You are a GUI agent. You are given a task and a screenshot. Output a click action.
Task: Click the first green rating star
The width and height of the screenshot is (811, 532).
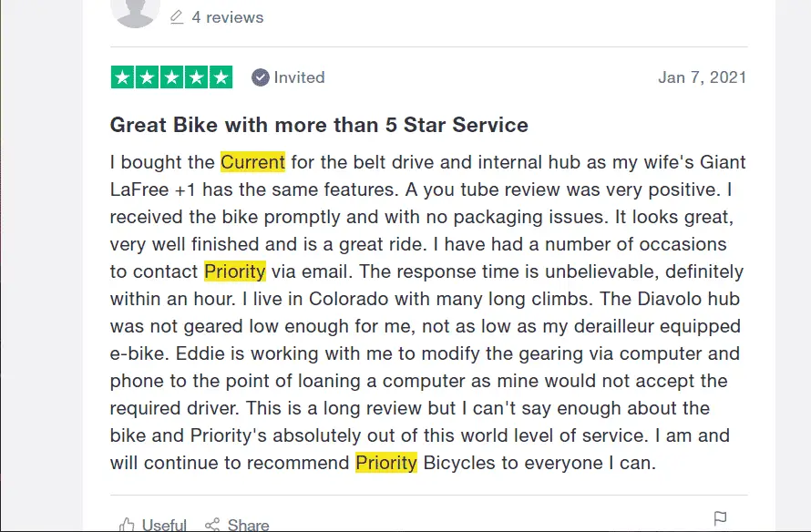(x=123, y=77)
